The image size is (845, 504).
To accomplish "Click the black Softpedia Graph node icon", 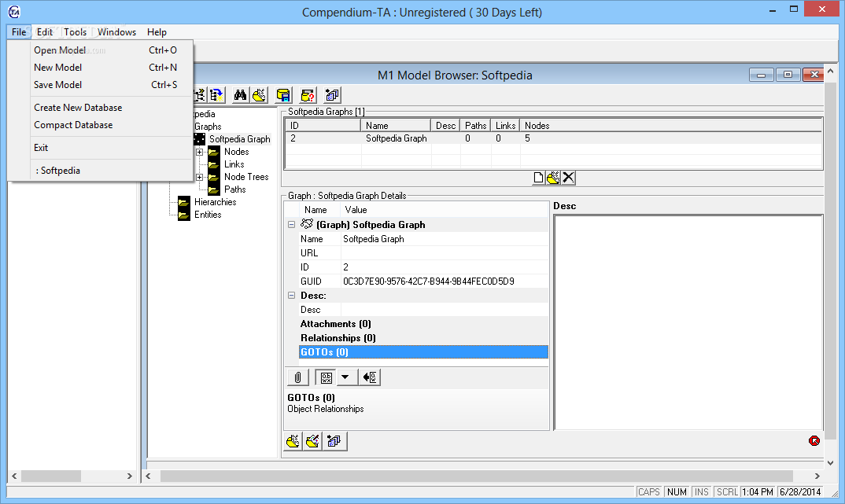I will (199, 139).
